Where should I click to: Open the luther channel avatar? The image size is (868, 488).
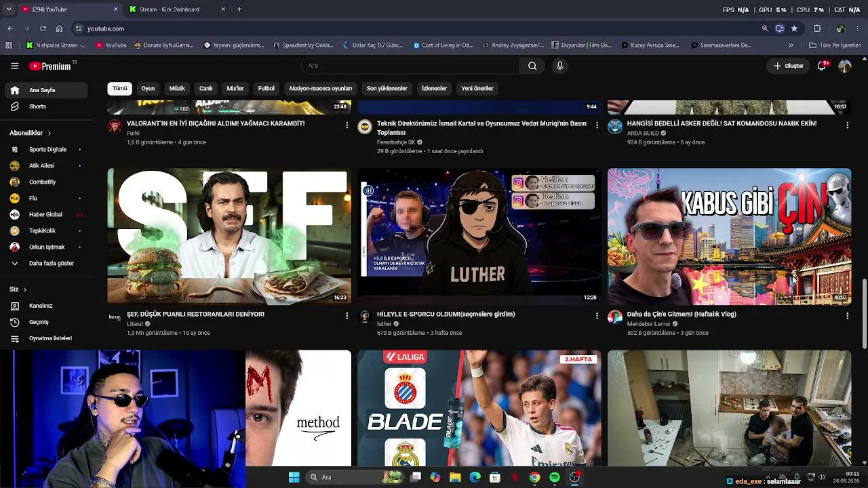[x=365, y=317]
